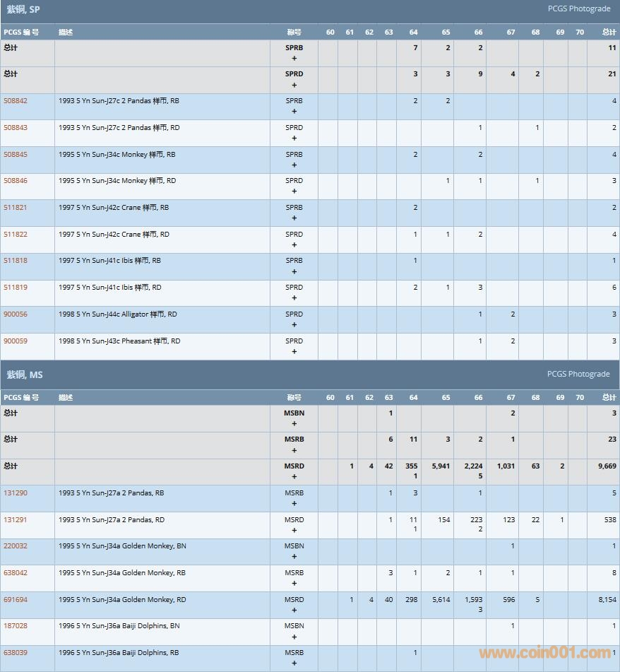The image size is (620, 672).
Task: Open PCGS number 508846 link
Action: coord(16,181)
